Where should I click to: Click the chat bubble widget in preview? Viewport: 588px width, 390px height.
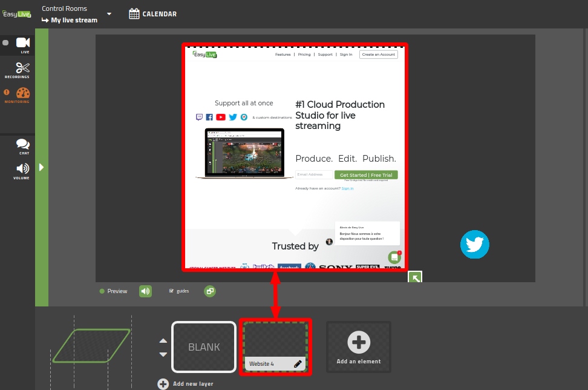pyautogui.click(x=394, y=257)
